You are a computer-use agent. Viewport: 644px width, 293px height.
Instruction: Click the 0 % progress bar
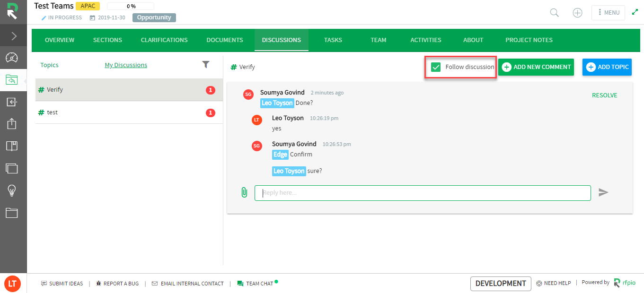coord(131,6)
